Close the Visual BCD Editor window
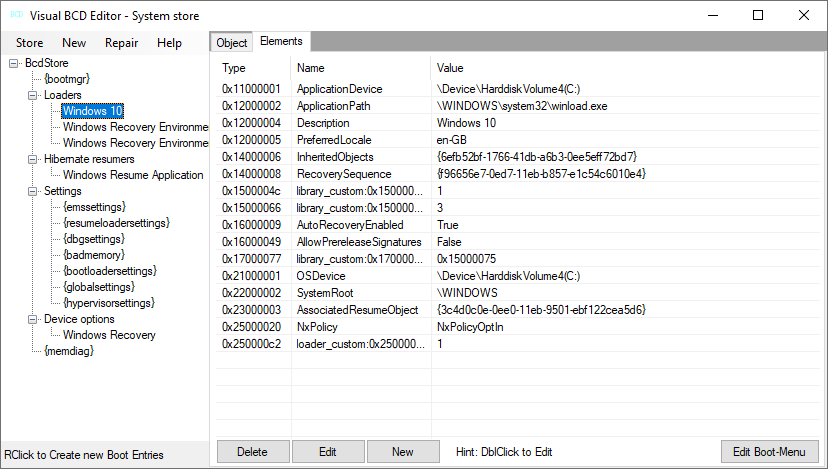This screenshot has width=828, height=469. click(x=804, y=15)
